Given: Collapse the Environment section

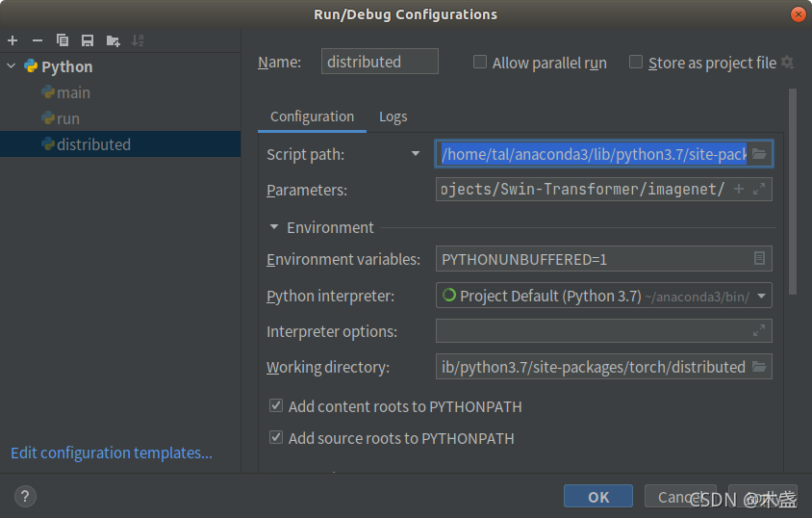Looking at the screenshot, I should (x=274, y=227).
